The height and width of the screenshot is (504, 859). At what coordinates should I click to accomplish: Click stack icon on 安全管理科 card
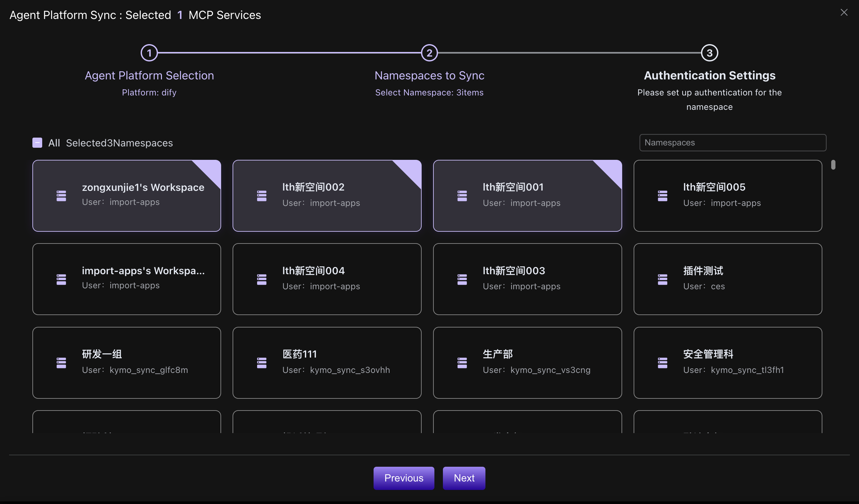point(662,363)
